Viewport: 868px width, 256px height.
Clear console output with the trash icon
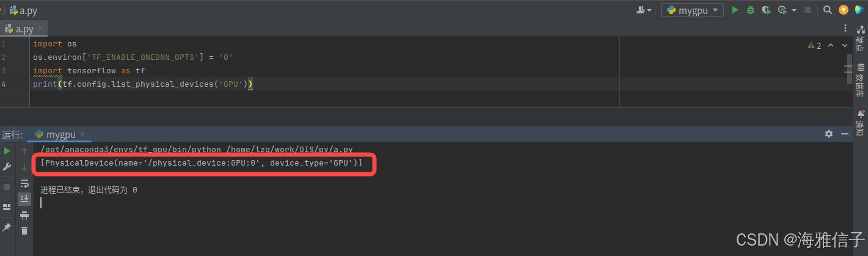click(x=24, y=230)
